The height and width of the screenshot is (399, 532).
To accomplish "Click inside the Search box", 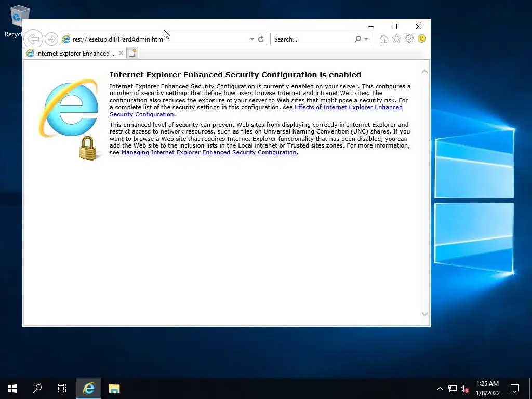I will 312,39.
